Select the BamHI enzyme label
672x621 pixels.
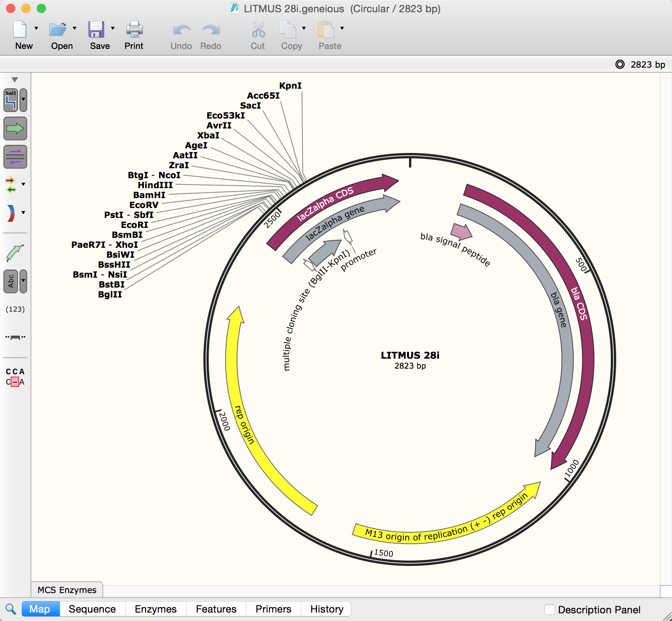[x=149, y=195]
